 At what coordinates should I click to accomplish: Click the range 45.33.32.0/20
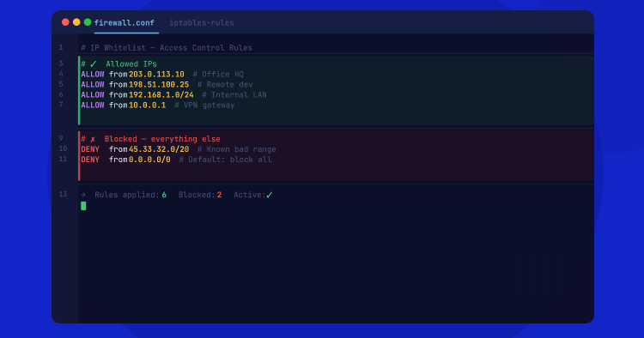click(159, 149)
